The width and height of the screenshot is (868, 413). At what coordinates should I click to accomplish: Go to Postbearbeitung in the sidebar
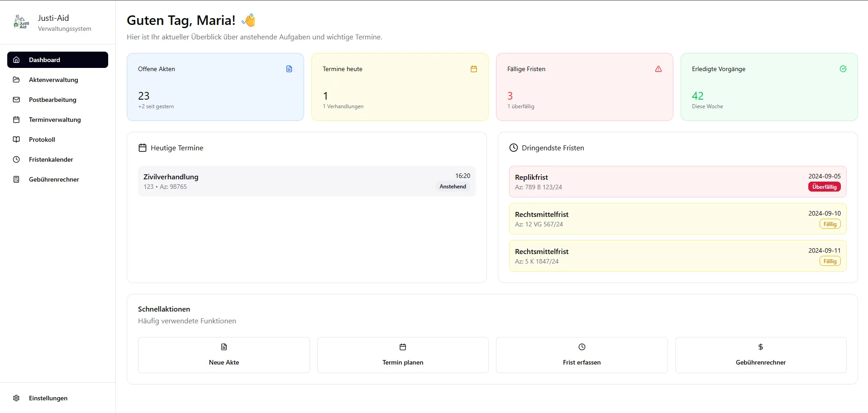pyautogui.click(x=52, y=100)
